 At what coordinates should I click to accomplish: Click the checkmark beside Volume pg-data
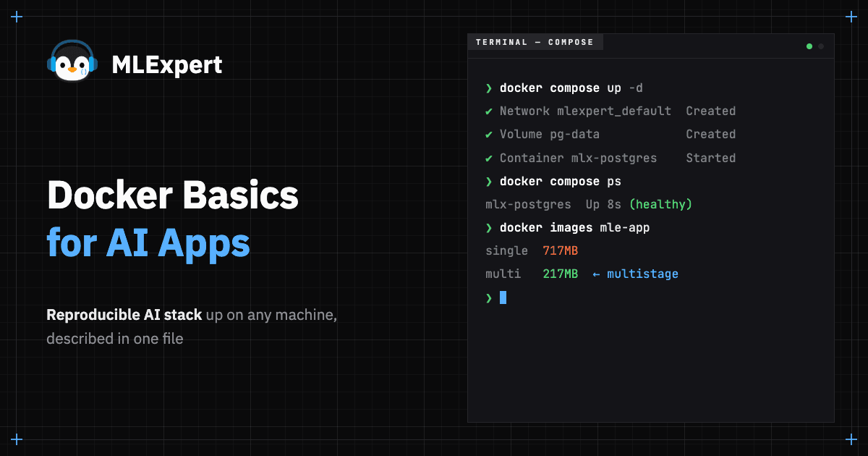(489, 135)
